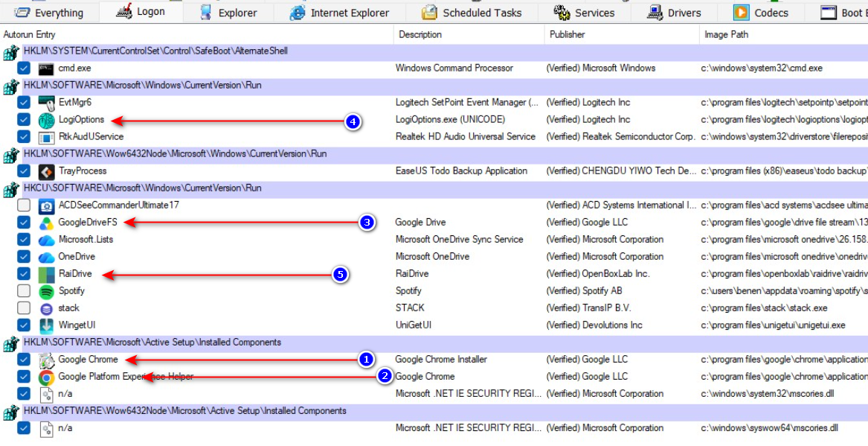Click the RtkAudUService entry icon
The image size is (868, 446).
[x=46, y=137]
